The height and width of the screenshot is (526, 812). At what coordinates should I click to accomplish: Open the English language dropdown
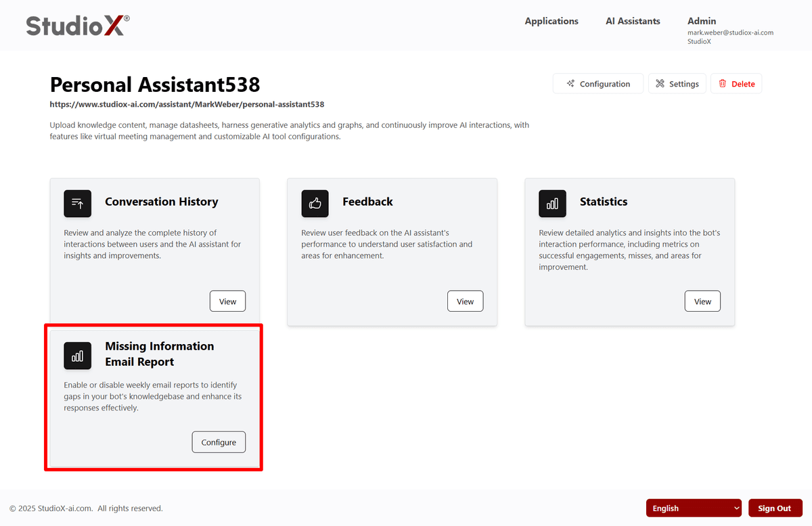[x=694, y=508]
